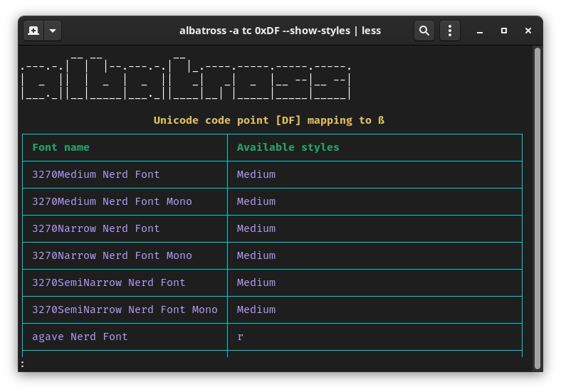Click Medium style for 3270Medium Nerd Font

[x=256, y=174]
